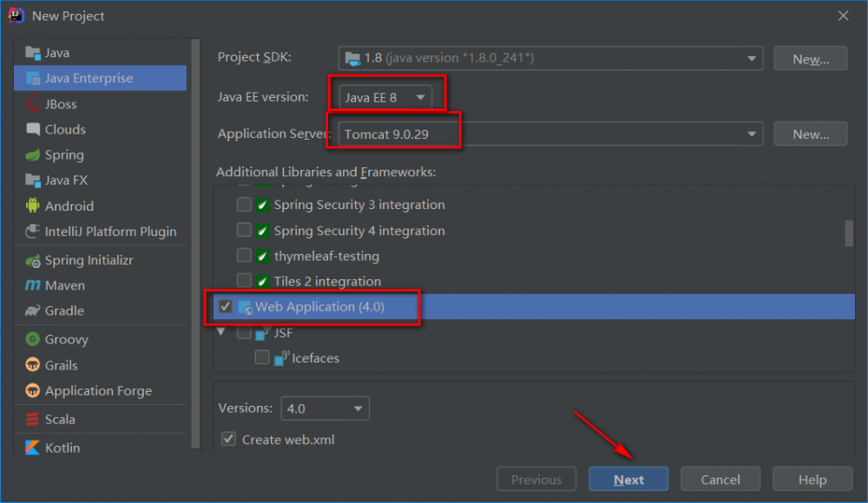Click the Next button
Image resolution: width=868 pixels, height=503 pixels.
[628, 479]
